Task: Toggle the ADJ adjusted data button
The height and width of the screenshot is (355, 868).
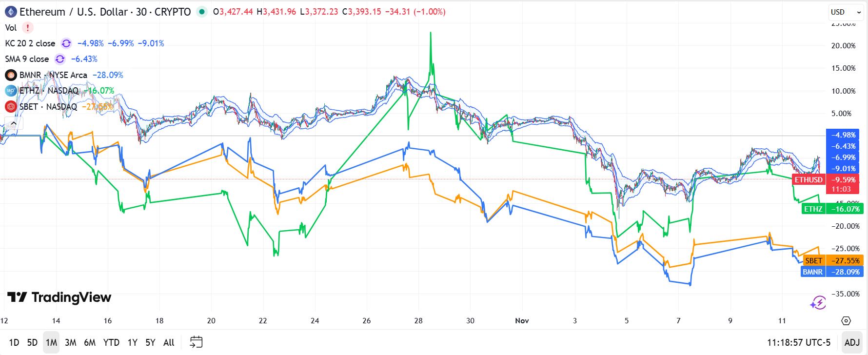Action: point(851,342)
